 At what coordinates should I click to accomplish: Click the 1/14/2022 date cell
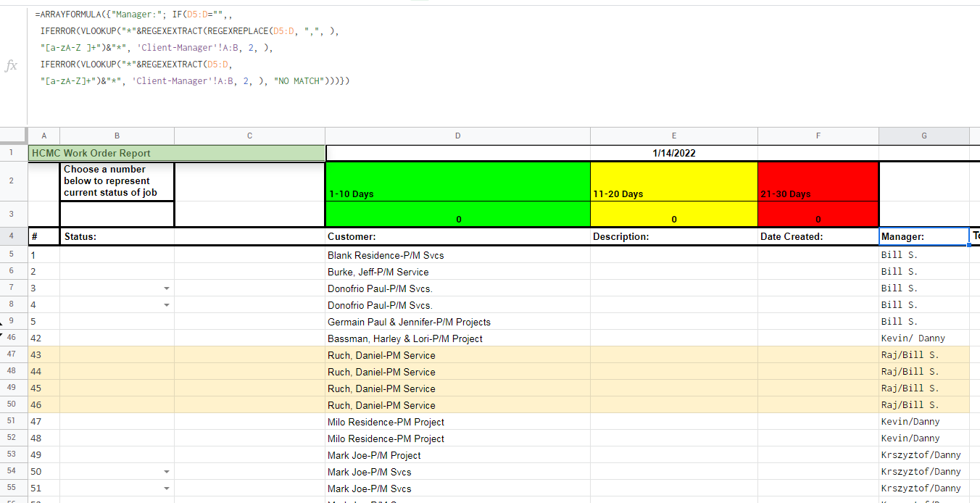pyautogui.click(x=674, y=153)
